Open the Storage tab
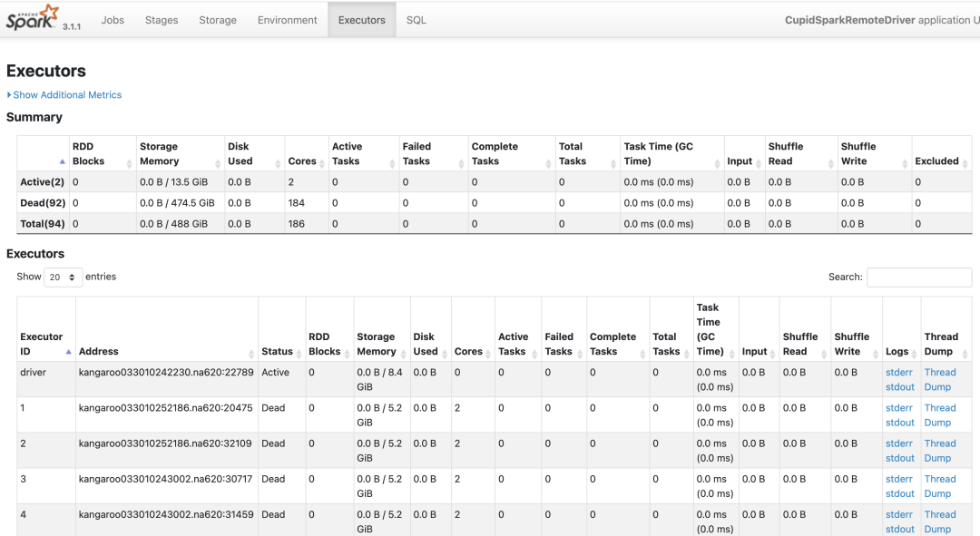 [218, 20]
